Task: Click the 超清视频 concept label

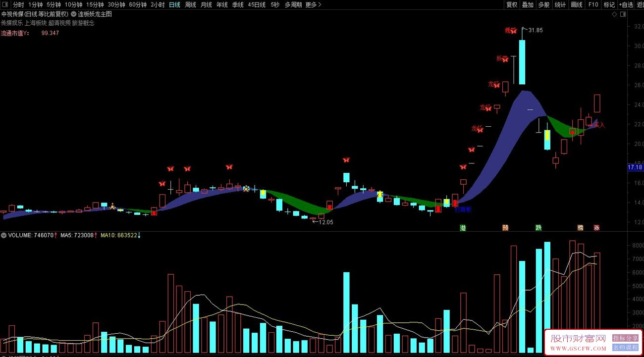Action: click(x=59, y=23)
